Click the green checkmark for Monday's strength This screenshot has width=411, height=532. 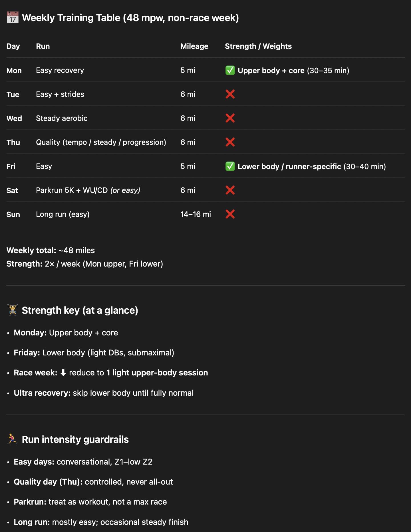(x=230, y=70)
